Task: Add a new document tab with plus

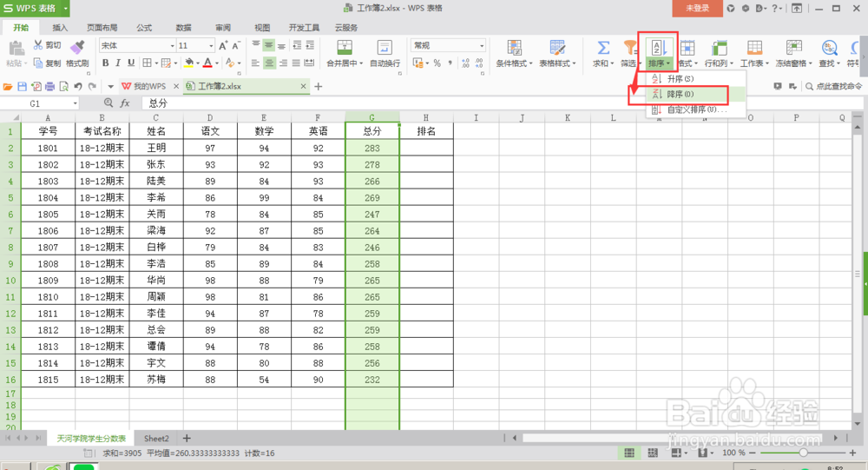Action: tap(319, 87)
